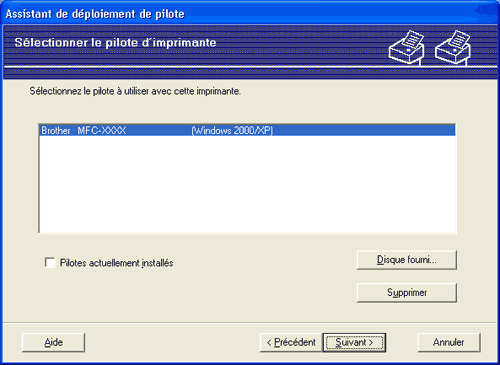
Task: Open help with the Aide button
Action: tap(53, 342)
